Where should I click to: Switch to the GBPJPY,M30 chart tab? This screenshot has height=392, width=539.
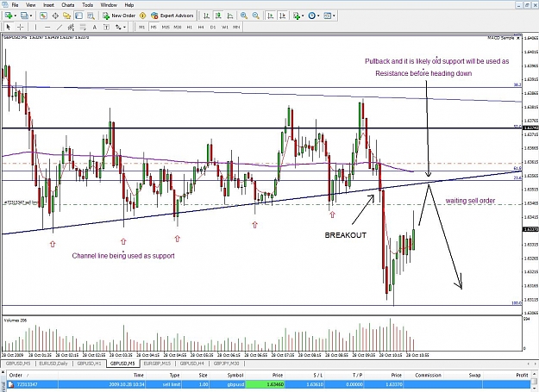226,364
